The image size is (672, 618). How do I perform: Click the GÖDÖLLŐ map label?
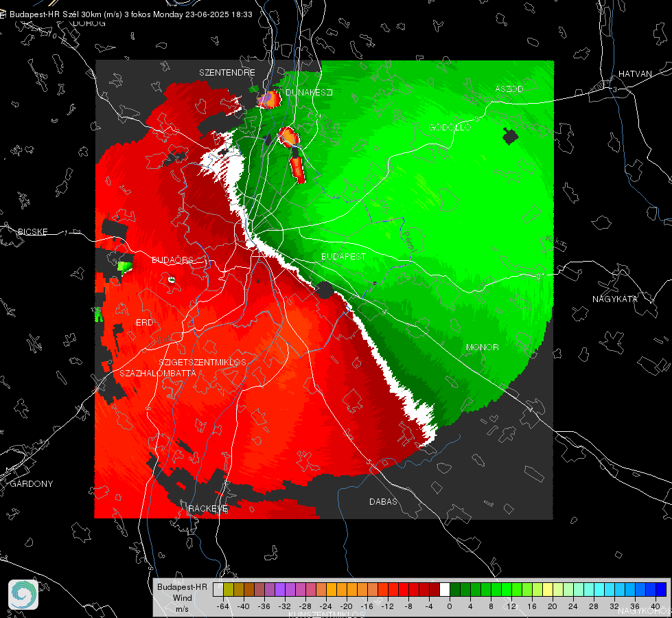pos(450,127)
